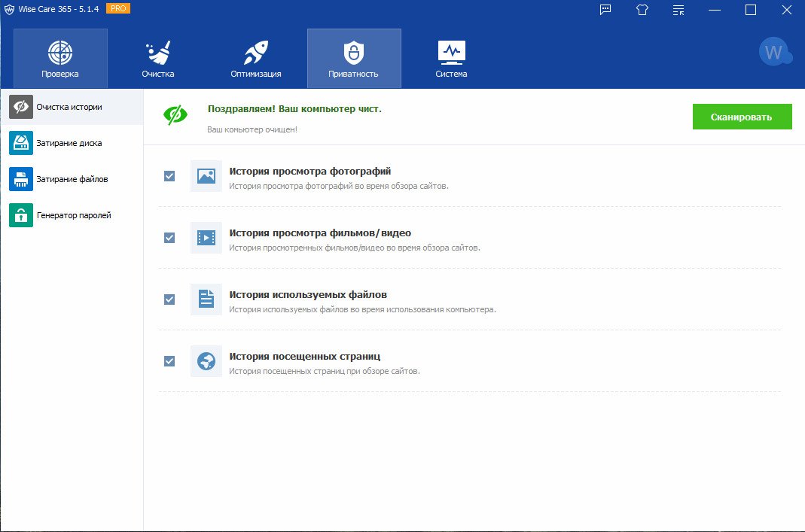The width and height of the screenshot is (805, 532).
Task: Disable История используемых файлов checkbox
Action: (x=169, y=299)
